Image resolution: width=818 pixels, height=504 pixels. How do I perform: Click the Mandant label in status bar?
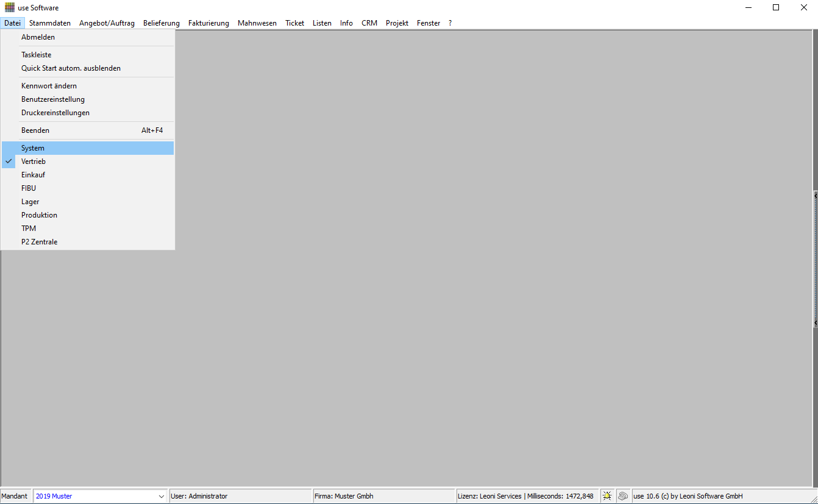point(15,496)
